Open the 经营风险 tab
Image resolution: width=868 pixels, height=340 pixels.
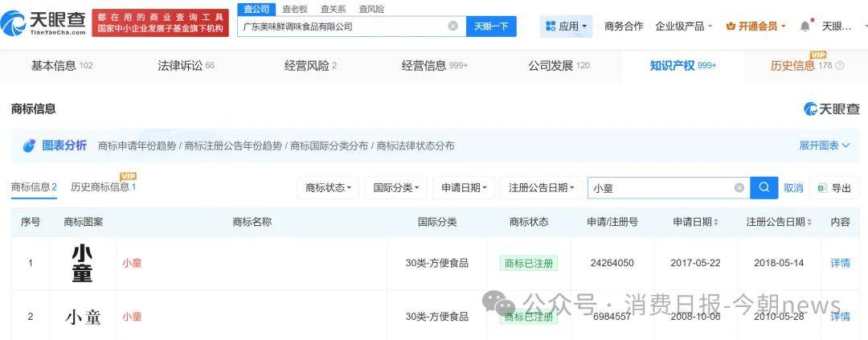310,66
